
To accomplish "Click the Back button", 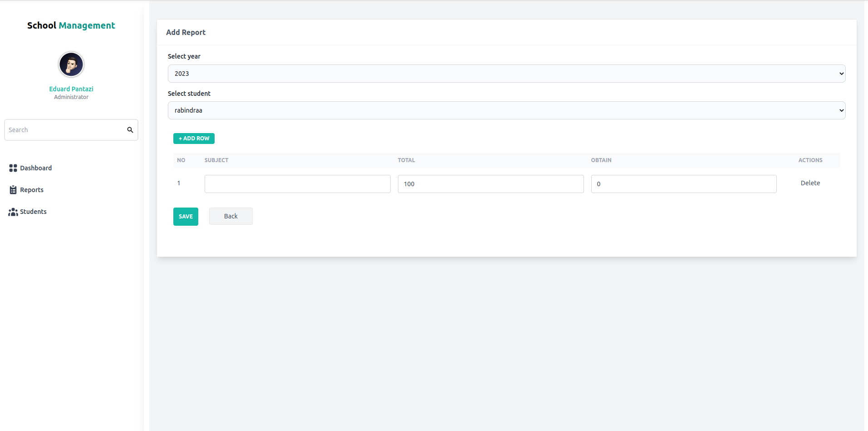I will [231, 216].
